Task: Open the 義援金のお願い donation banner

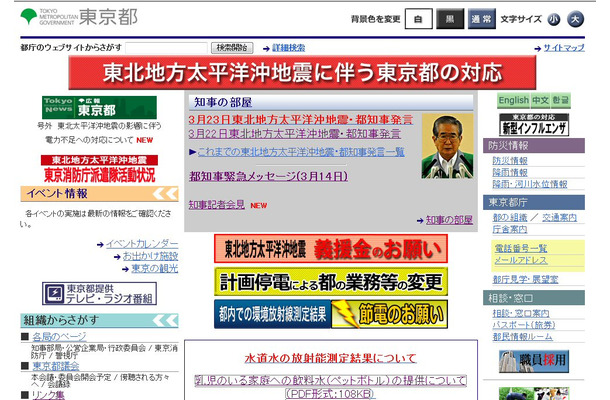Action: [x=331, y=249]
